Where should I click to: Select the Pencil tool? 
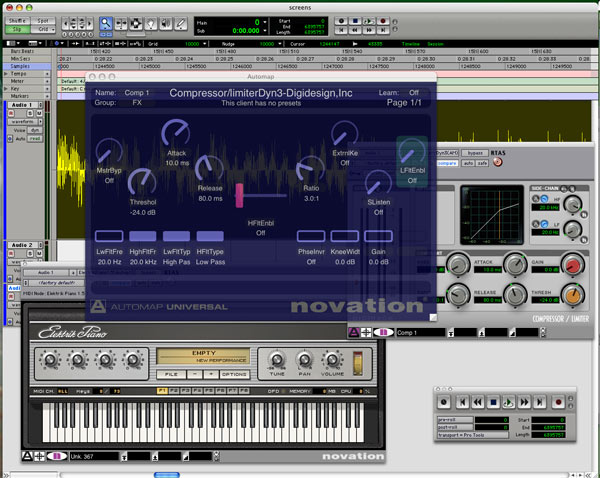181,24
